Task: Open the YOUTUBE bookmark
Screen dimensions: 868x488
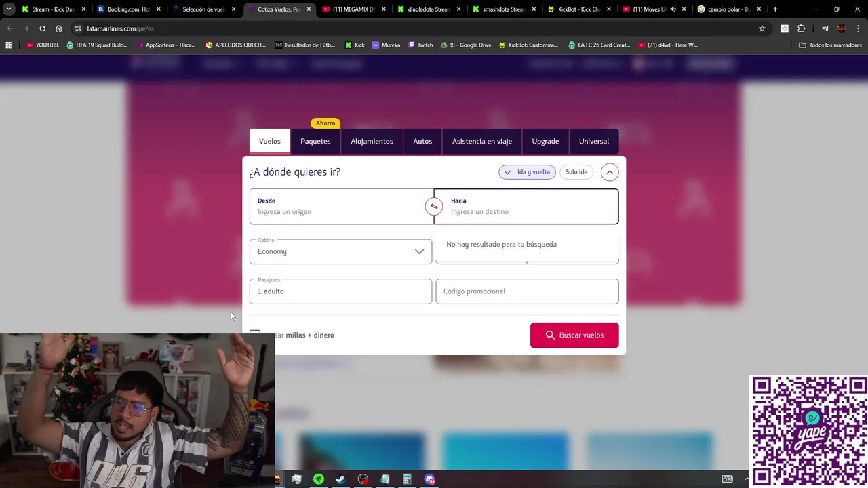Action: click(43, 45)
